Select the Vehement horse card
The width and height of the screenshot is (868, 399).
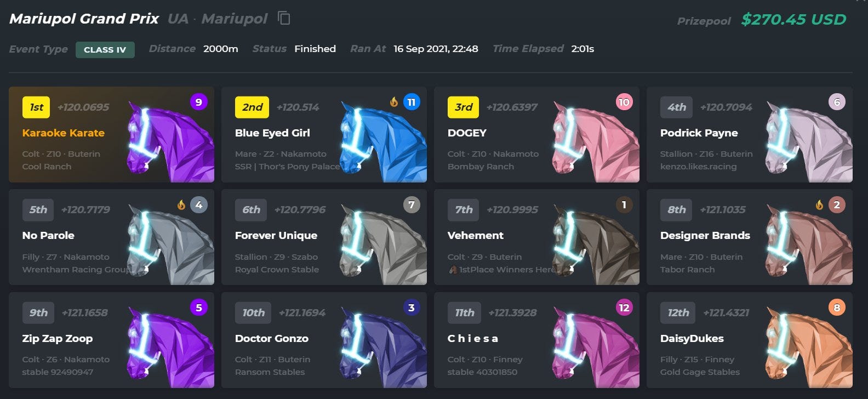[536, 237]
